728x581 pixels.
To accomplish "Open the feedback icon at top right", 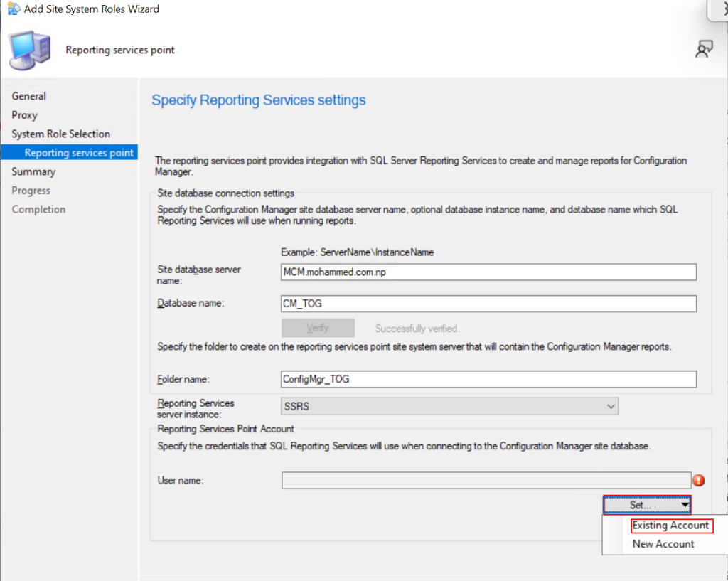I will tap(704, 49).
